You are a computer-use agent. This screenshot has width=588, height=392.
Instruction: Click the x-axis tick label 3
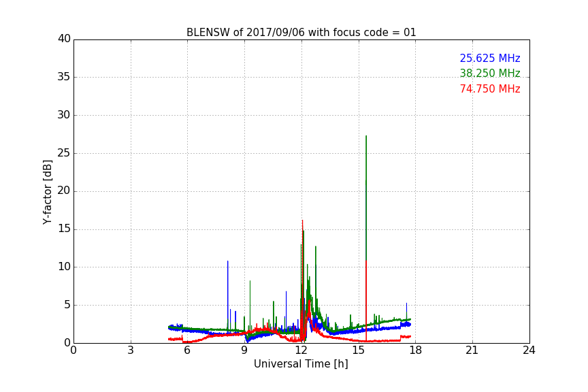[131, 350]
